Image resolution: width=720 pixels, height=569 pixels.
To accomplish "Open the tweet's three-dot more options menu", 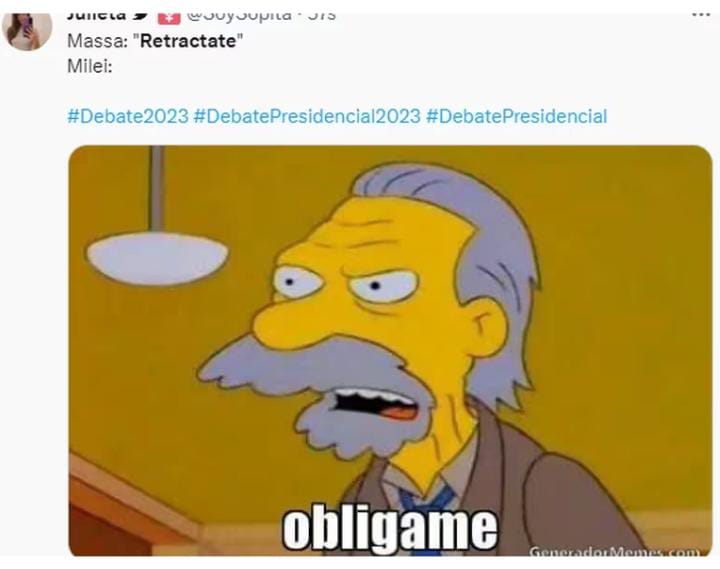I will click(x=701, y=15).
